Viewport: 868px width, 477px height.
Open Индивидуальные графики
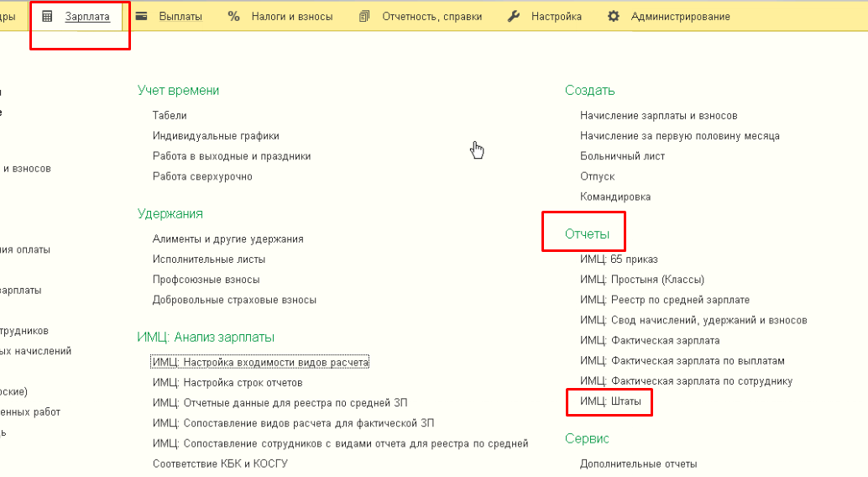(x=216, y=135)
